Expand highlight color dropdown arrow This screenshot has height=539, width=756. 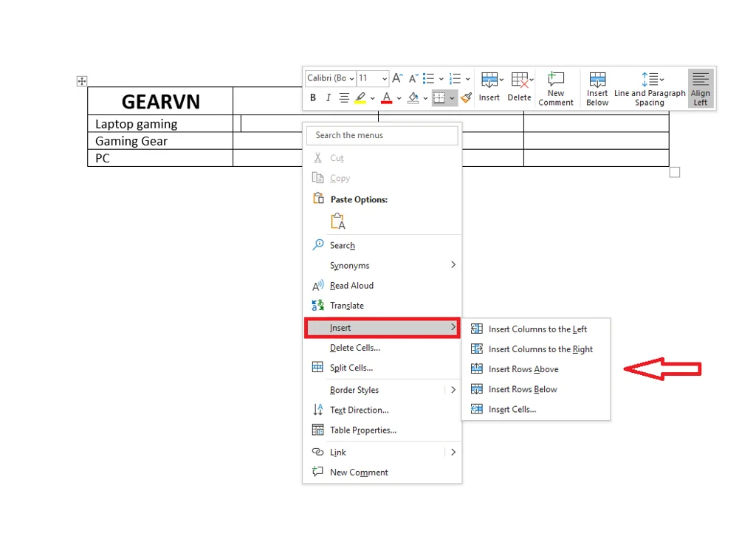(x=373, y=98)
